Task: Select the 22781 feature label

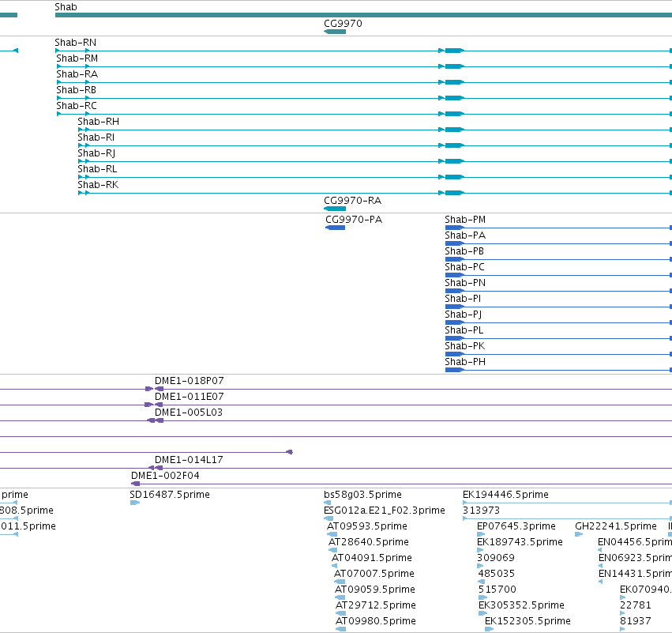Action: pyautogui.click(x=636, y=605)
